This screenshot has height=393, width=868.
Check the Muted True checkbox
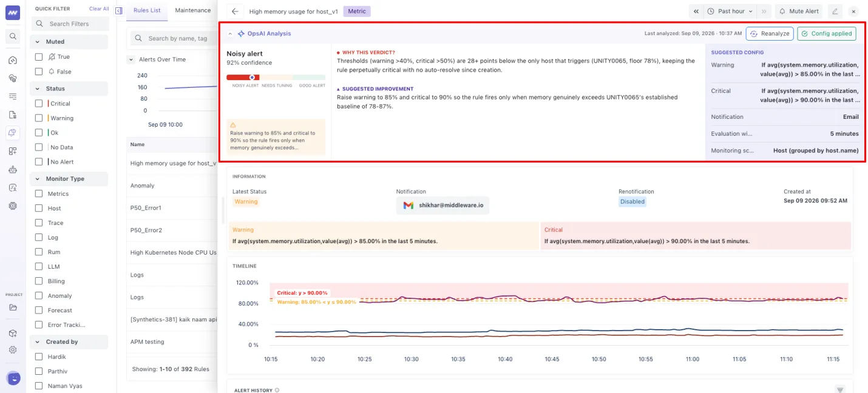[x=39, y=56]
